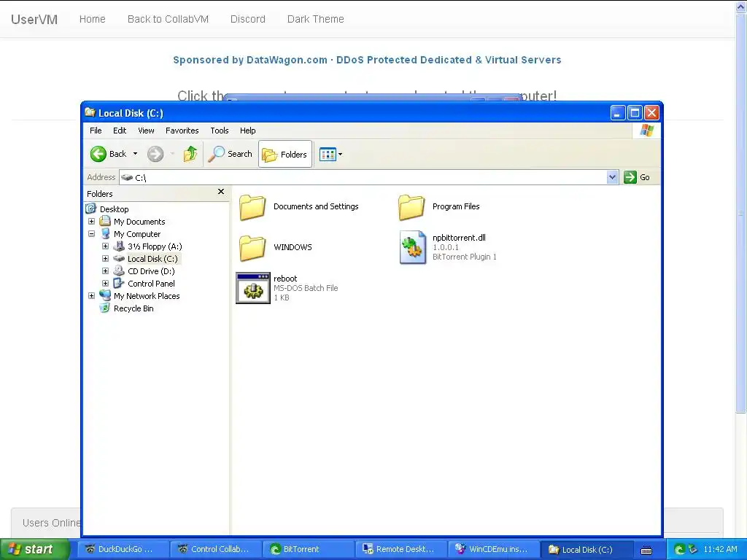Go up one folder level icon

click(190, 154)
